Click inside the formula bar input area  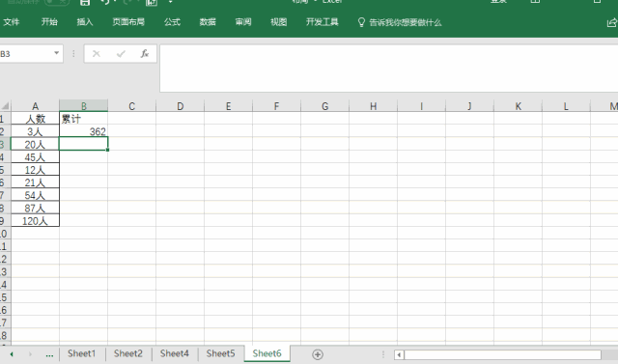click(x=388, y=69)
